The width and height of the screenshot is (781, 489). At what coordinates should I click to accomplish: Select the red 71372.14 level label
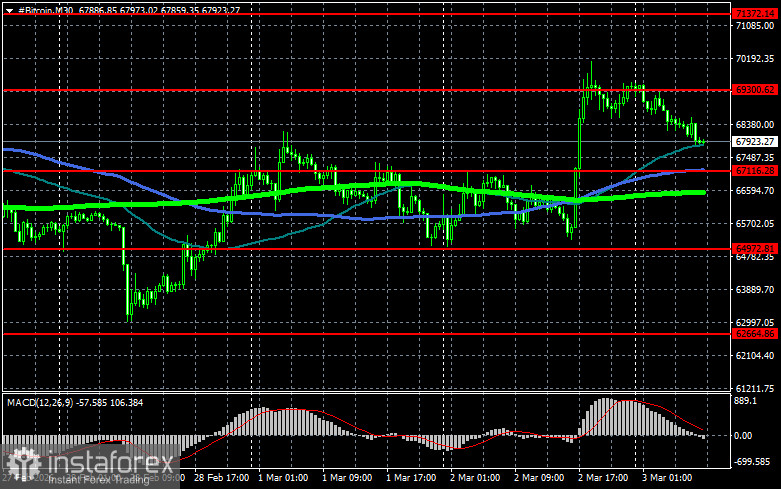(x=755, y=14)
